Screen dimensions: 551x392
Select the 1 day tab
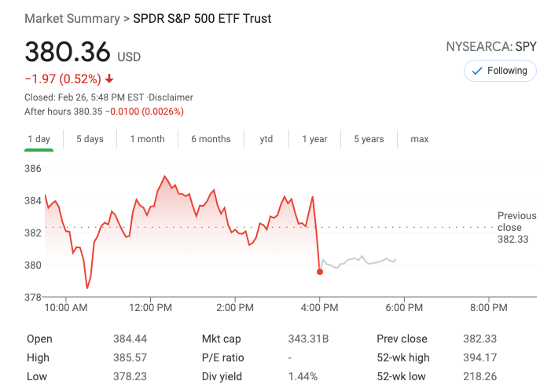click(x=39, y=139)
